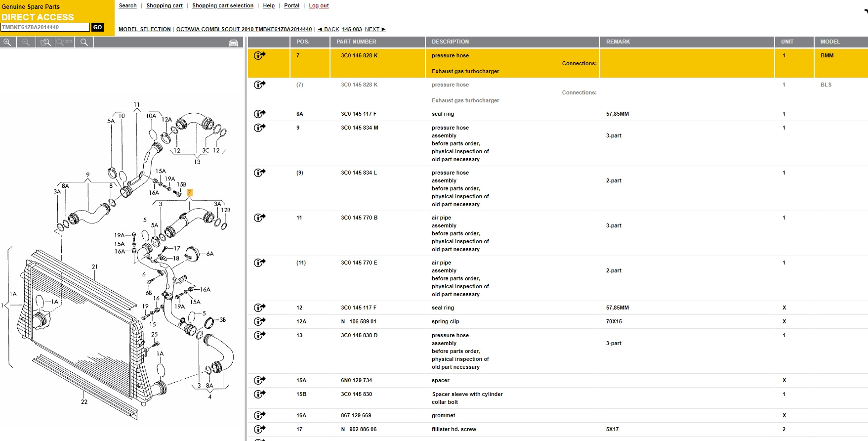Screen dimensions: 868x441
Task: Click part number 3C0 145 828 K in highlighted row
Action: coord(359,55)
